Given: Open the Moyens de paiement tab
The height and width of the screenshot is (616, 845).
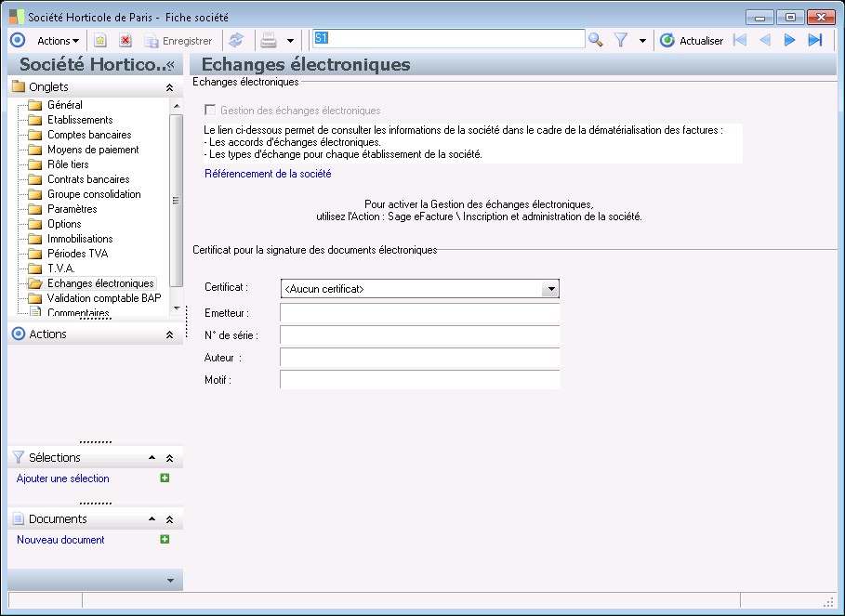Looking at the screenshot, I should click(93, 150).
